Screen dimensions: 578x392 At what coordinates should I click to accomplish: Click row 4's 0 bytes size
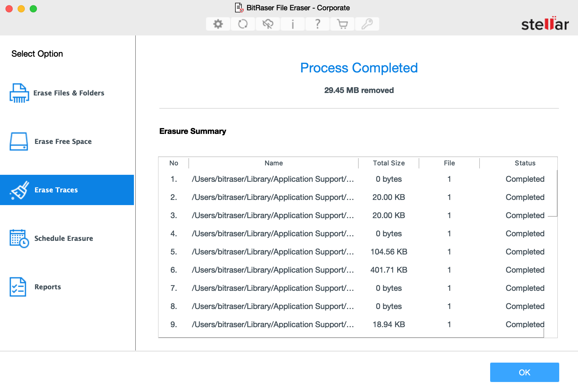pyautogui.click(x=389, y=234)
